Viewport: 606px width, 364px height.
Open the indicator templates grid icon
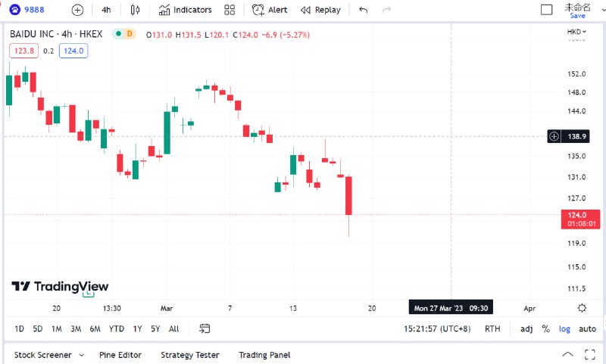point(230,10)
